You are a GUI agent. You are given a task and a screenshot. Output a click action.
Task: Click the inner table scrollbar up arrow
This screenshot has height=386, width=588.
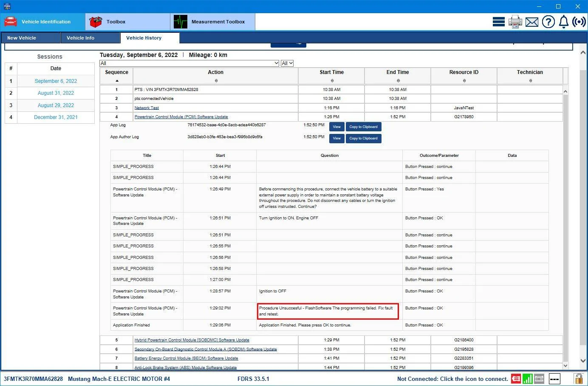click(565, 91)
